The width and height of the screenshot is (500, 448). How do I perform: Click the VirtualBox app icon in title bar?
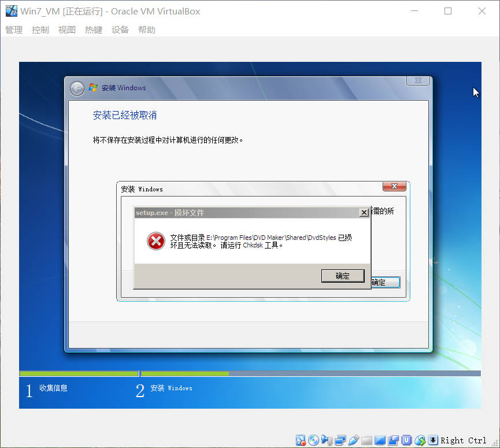pyautogui.click(x=12, y=11)
